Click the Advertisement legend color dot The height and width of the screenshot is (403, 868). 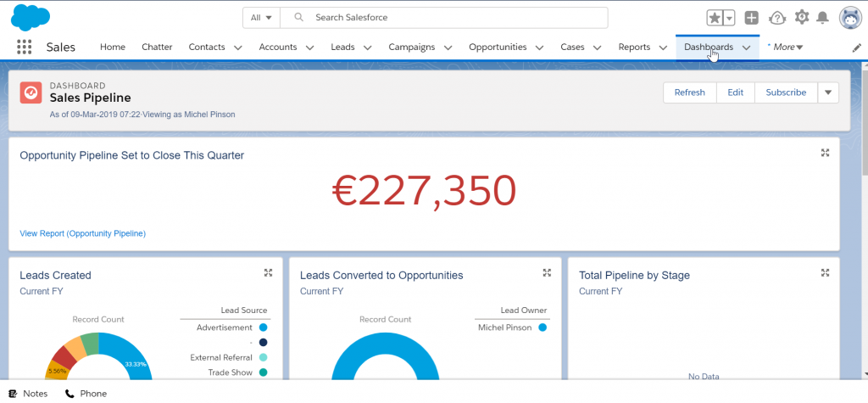pos(263,327)
